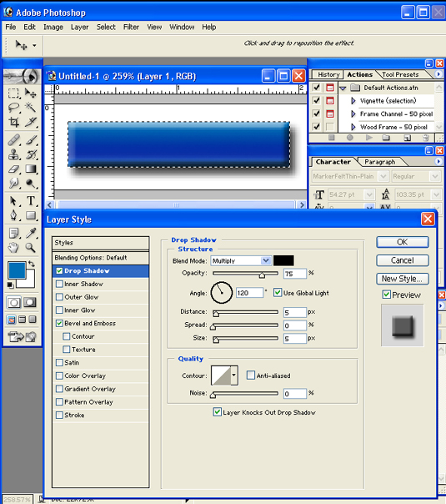The image size is (446, 504).
Task: Select the Blur tool
Action: (x=13, y=184)
